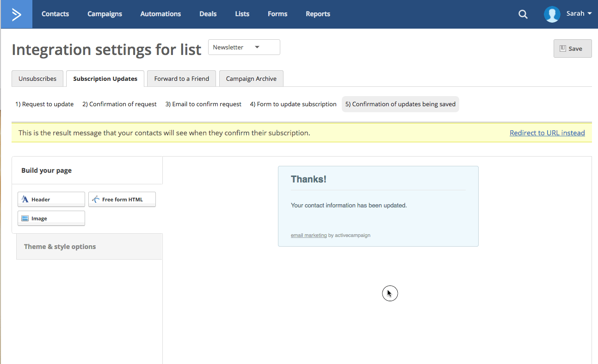598x364 pixels.
Task: Click the Header block's letter A icon
Action: 25,199
